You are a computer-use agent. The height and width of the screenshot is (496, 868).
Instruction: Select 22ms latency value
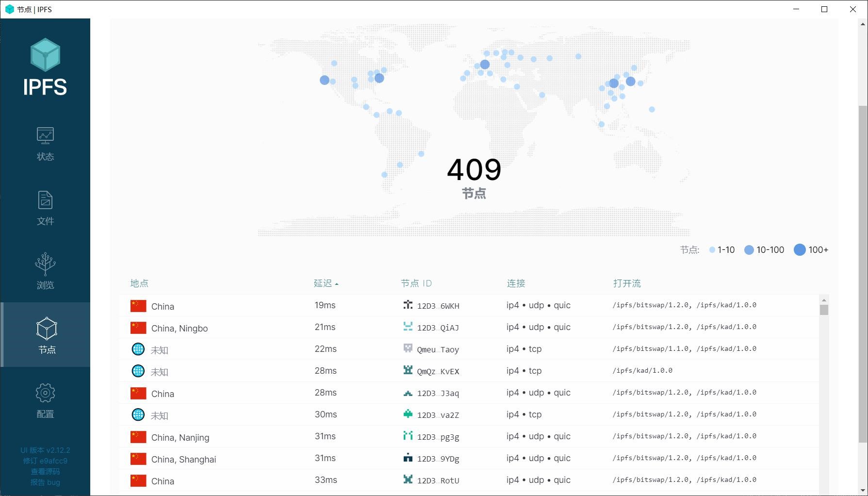tap(326, 349)
